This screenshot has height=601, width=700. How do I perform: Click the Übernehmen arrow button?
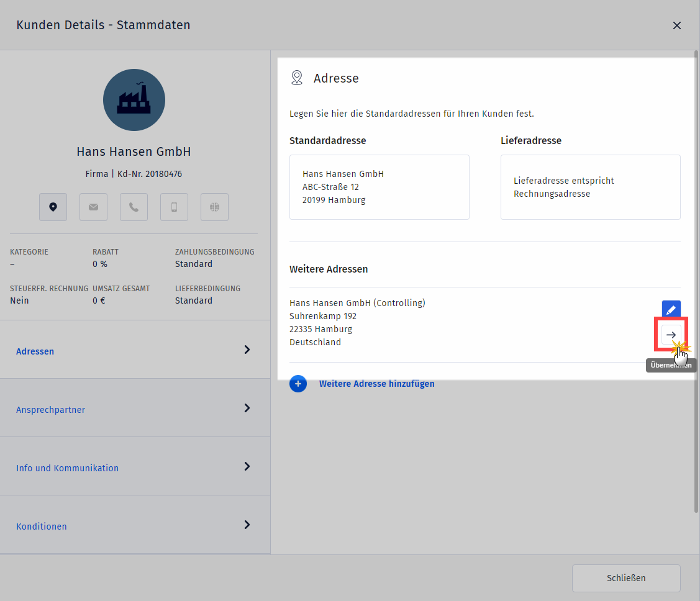coord(671,335)
